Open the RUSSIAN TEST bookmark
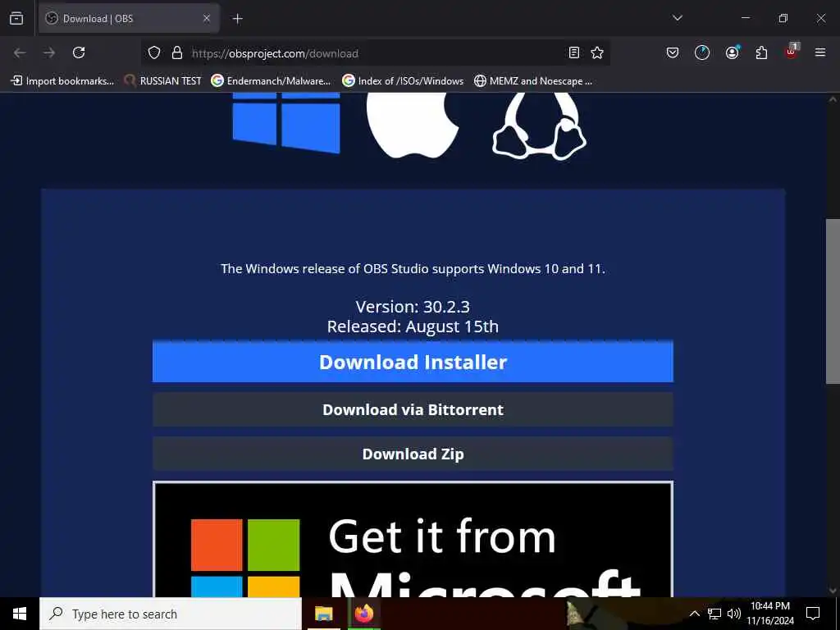Screen dimensions: 840x630 coord(163,81)
